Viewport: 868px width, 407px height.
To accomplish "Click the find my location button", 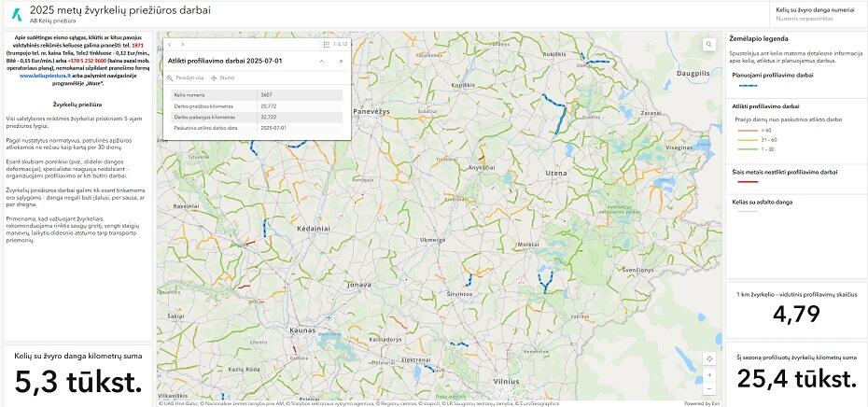I will point(709,358).
